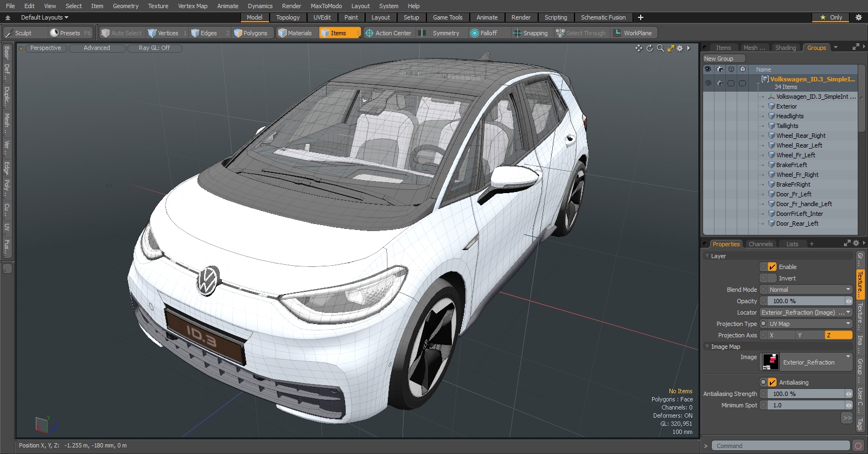Switch to the Schematic Fusion layout tab

click(x=603, y=17)
